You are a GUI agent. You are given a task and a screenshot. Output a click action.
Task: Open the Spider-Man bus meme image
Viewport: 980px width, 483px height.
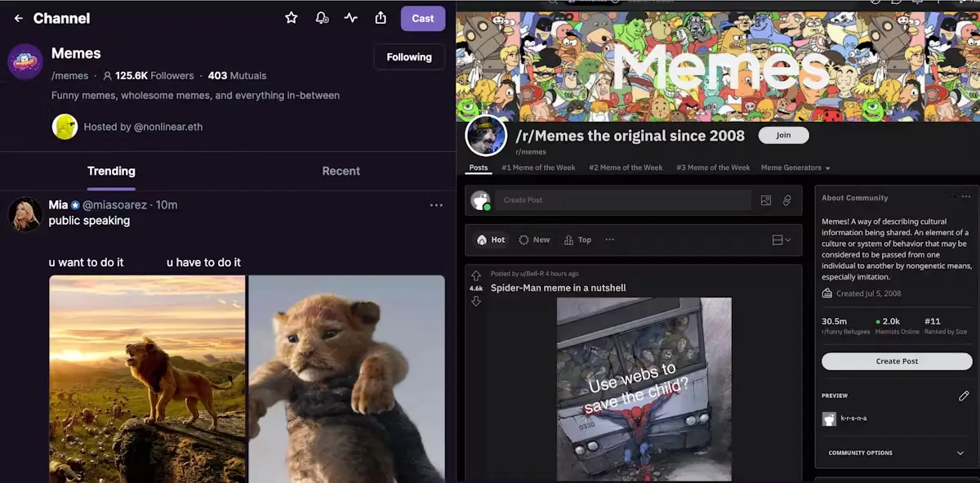coord(644,389)
